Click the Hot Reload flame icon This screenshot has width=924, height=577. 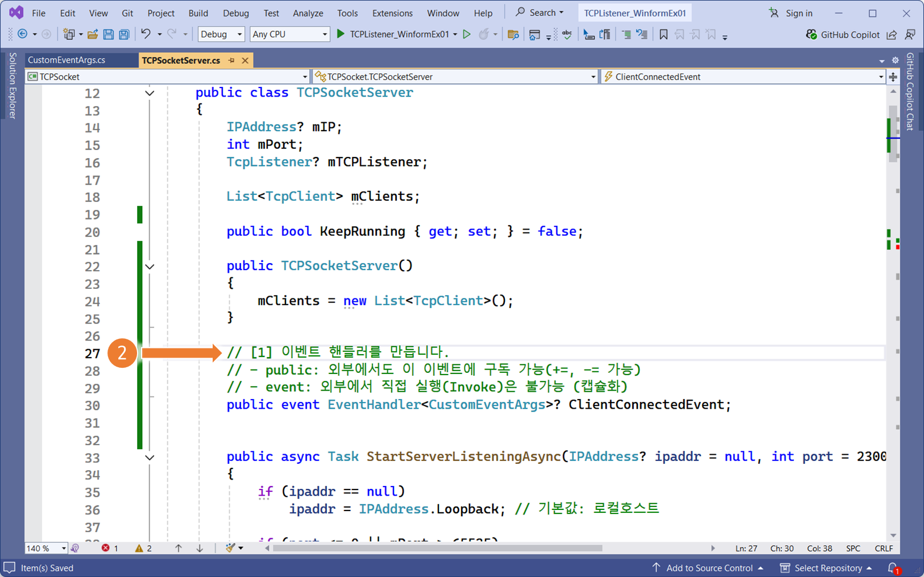tap(484, 34)
